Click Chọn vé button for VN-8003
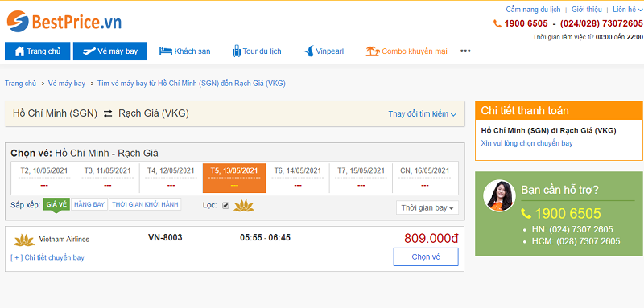This screenshot has width=644, height=308. point(426,257)
